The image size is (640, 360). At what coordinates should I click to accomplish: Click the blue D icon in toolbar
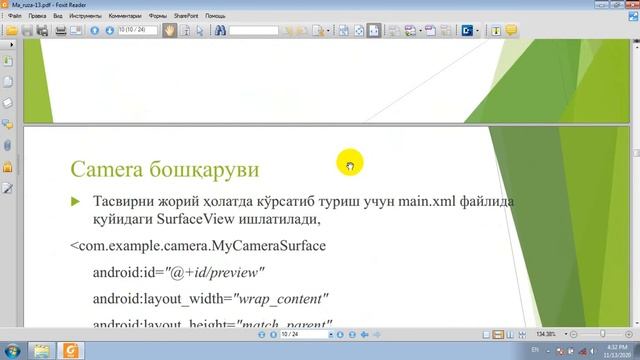coord(467,31)
